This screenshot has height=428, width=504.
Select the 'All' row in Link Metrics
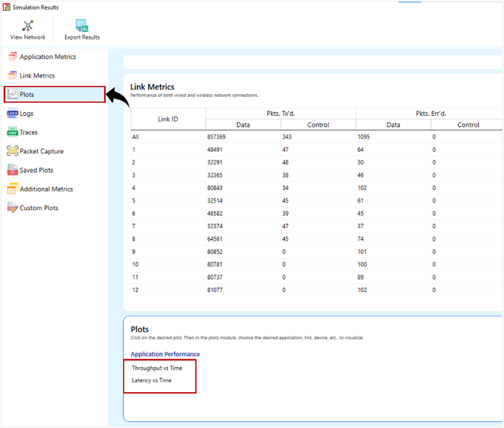136,137
